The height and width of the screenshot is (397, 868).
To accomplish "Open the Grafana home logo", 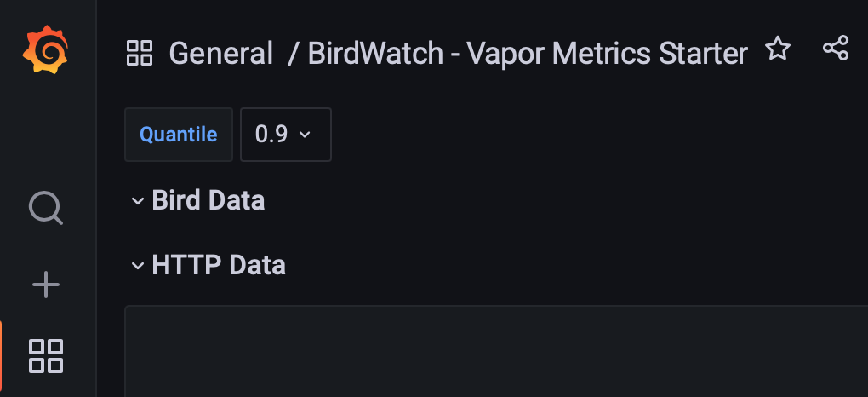I will tap(45, 50).
